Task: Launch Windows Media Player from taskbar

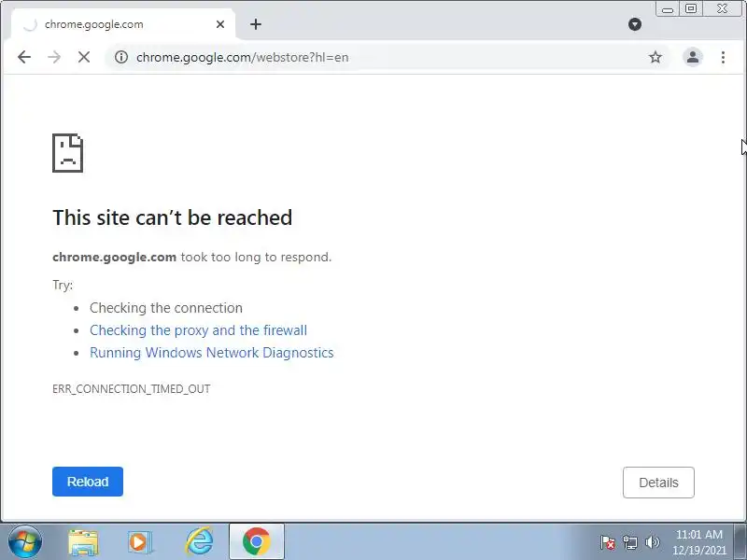Action: [141, 542]
